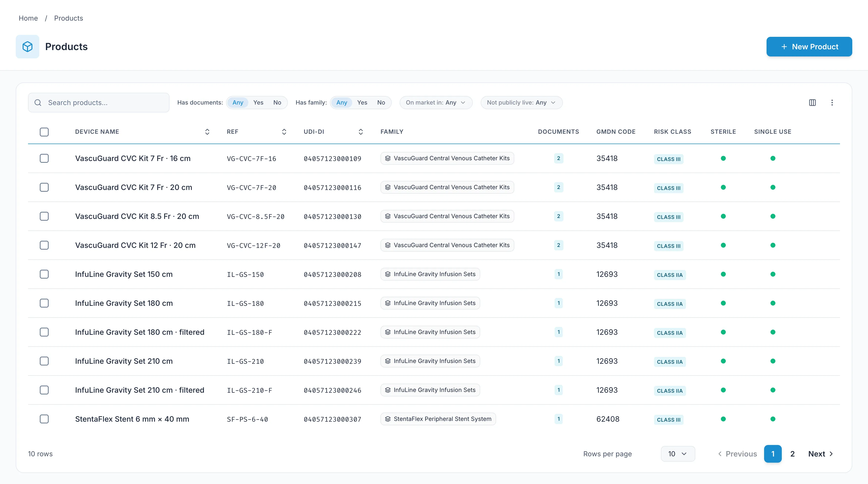Click single use dot for StentaFlex Stent row
This screenshot has width=868, height=484.
(773, 419)
